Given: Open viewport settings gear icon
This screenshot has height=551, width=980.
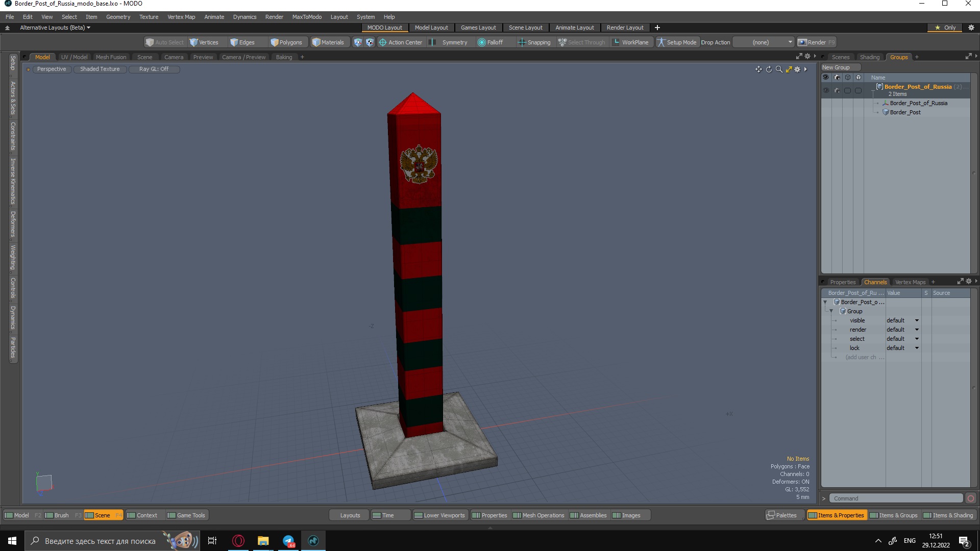Looking at the screenshot, I should (797, 69).
